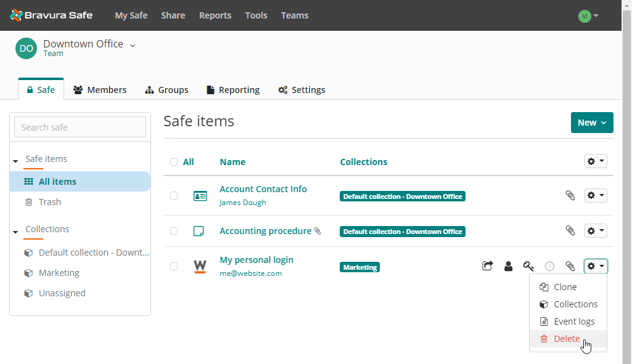Open the gear menu in the table header

[594, 161]
